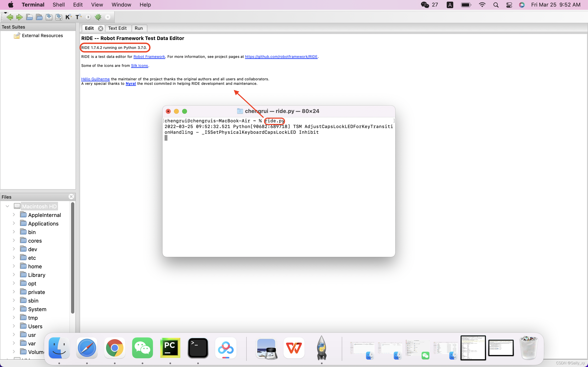Click Robot Framework hyperlink
This screenshot has width=588, height=367.
(149, 56)
